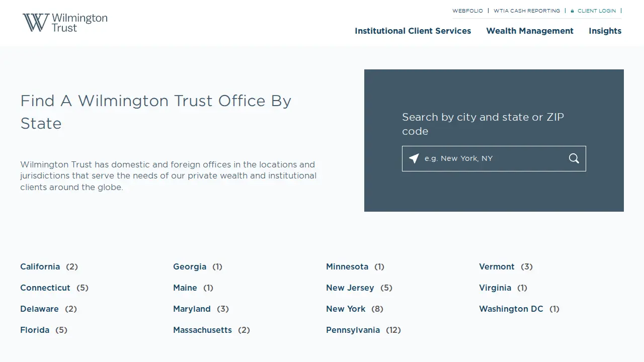Open the Institutional Client Services menu

[x=413, y=31]
